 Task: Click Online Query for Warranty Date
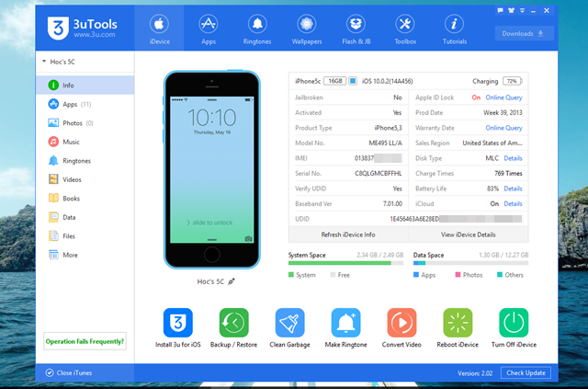[x=503, y=128]
